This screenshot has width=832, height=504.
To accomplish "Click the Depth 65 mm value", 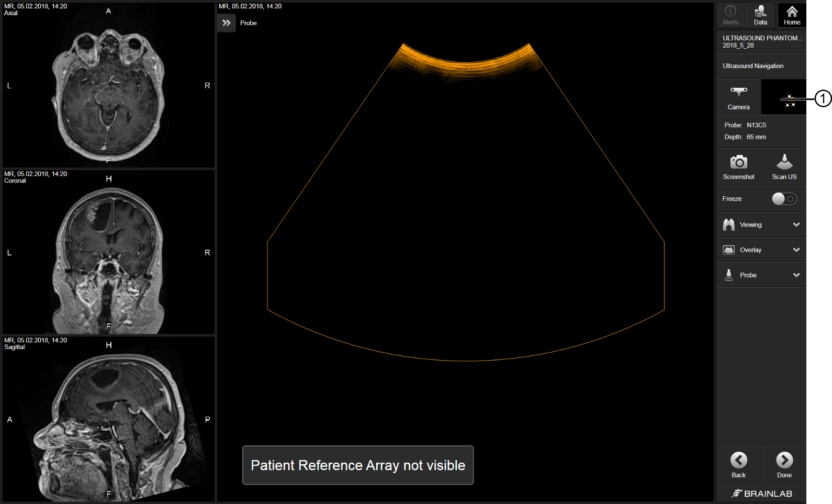I will tap(756, 137).
